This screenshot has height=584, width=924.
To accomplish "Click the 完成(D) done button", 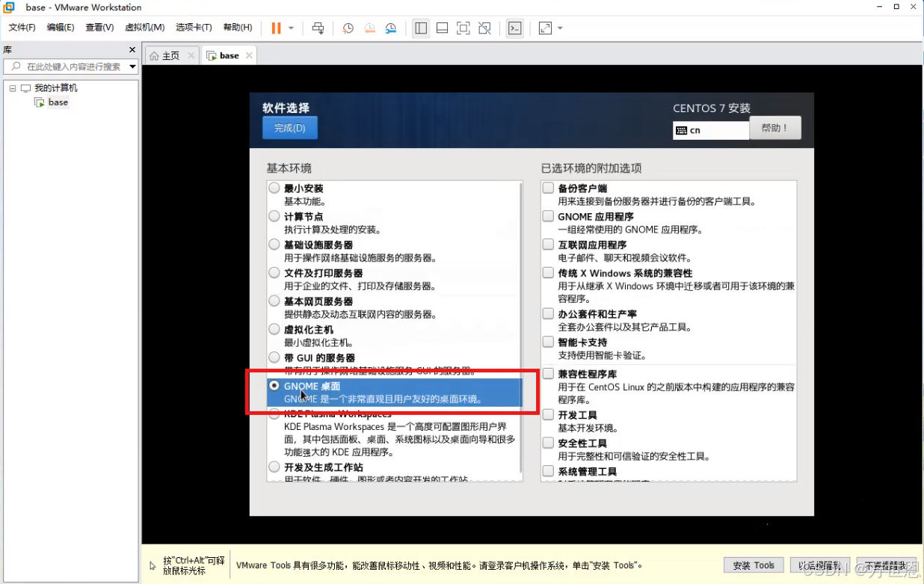I will [x=290, y=128].
